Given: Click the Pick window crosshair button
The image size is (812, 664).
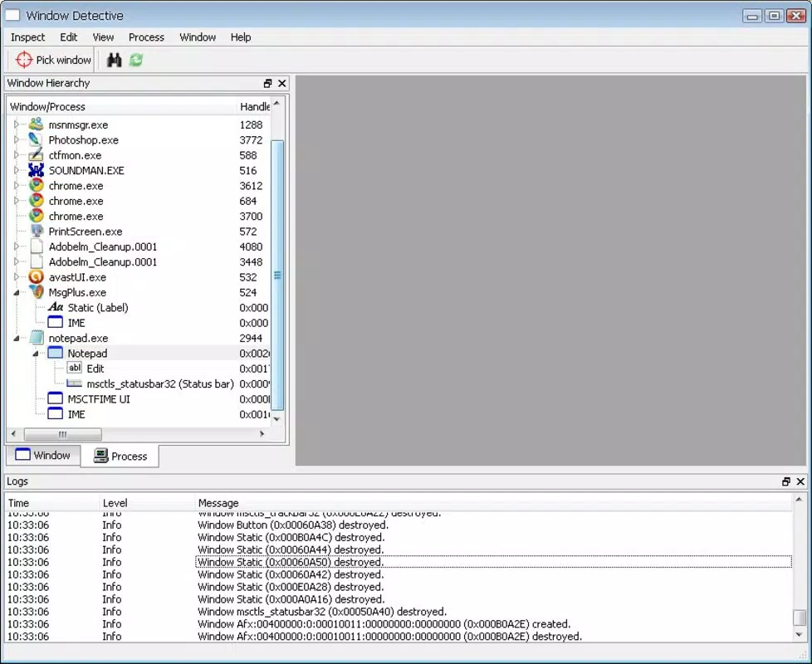Looking at the screenshot, I should pyautogui.click(x=53, y=60).
